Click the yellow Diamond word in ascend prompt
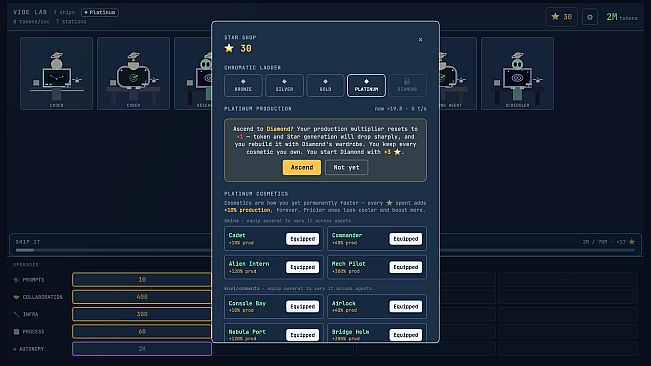The image size is (651, 366). click(x=278, y=129)
